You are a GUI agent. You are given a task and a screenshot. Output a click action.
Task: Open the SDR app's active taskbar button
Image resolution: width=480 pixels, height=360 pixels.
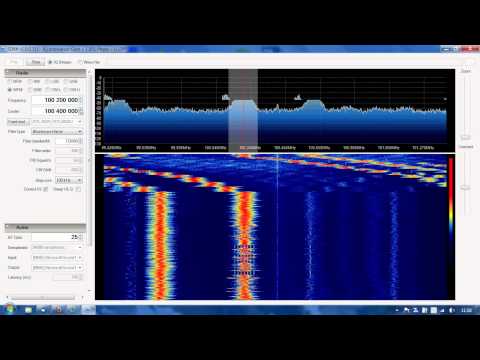[89, 310]
